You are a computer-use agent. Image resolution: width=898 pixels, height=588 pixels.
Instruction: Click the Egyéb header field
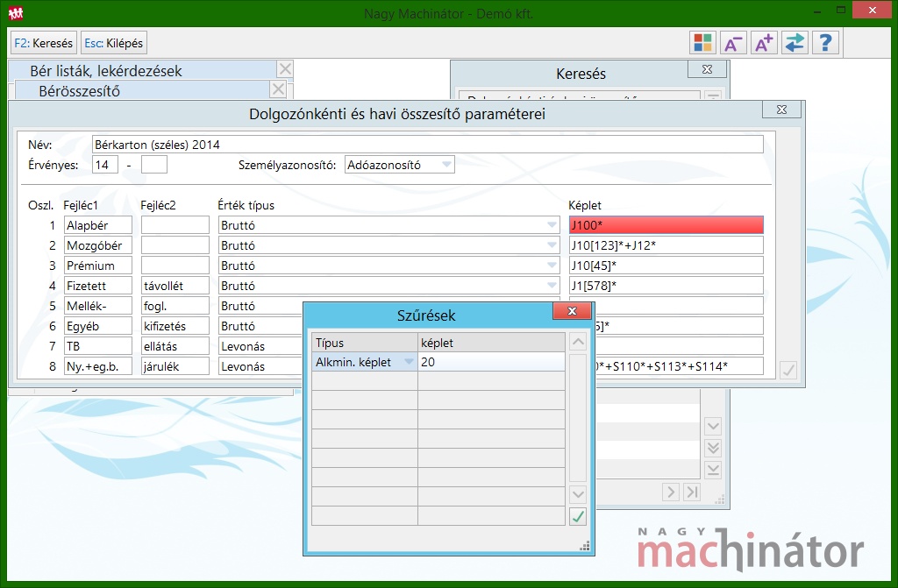[98, 326]
